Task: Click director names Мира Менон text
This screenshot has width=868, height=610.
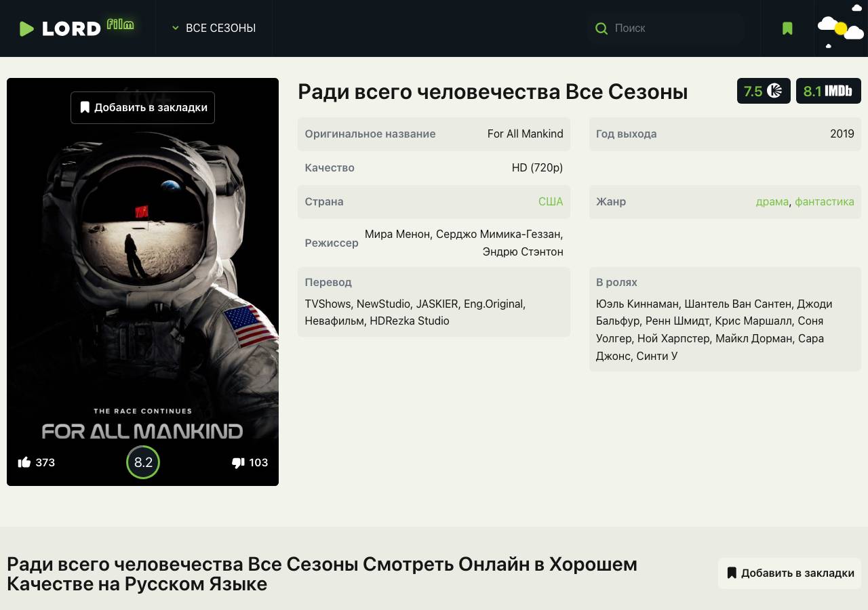Action: point(464,243)
